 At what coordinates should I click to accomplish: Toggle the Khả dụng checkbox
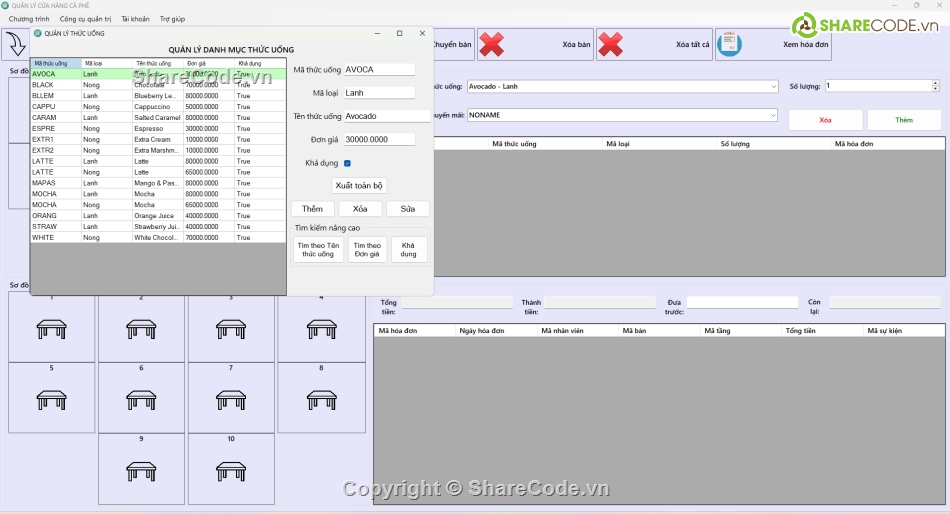click(x=347, y=163)
